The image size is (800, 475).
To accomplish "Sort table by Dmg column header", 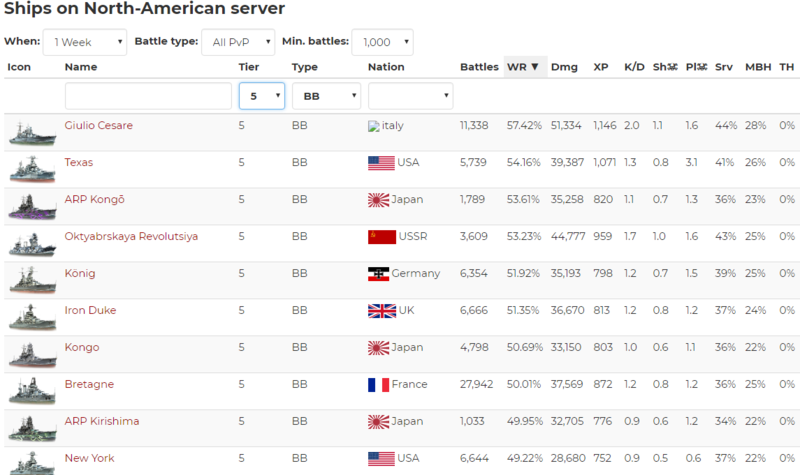I will click(563, 67).
